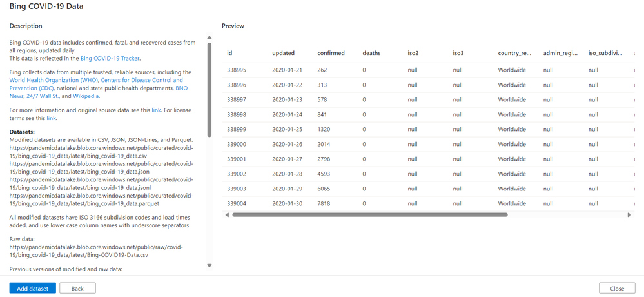
Task: Open the license terms link
Action: point(51,118)
